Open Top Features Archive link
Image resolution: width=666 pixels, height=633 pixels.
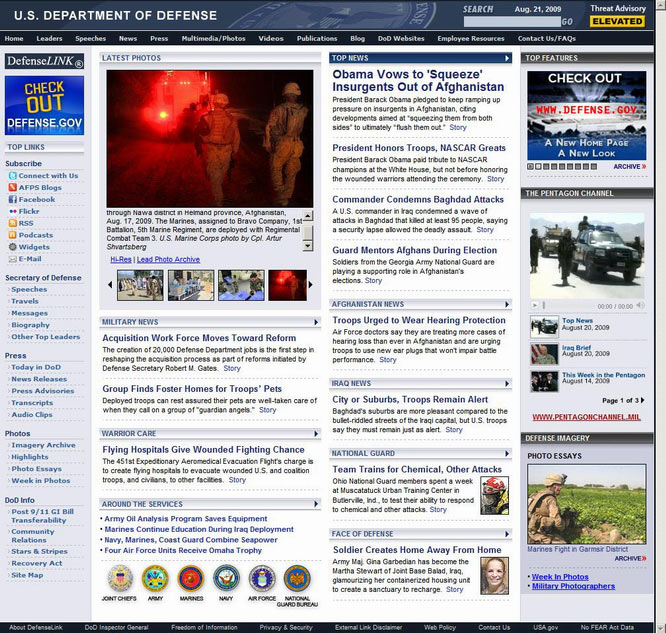(629, 167)
